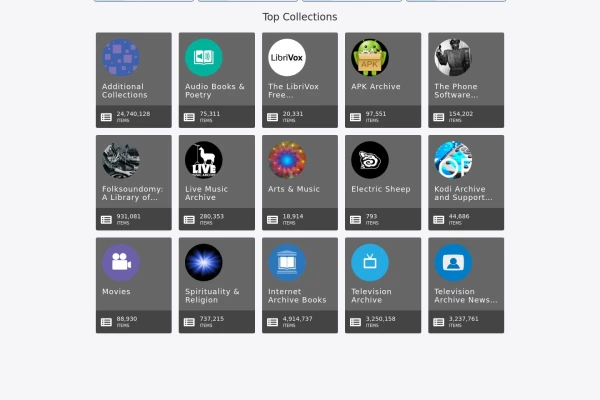Open Television Archive News... title link

tap(466, 296)
